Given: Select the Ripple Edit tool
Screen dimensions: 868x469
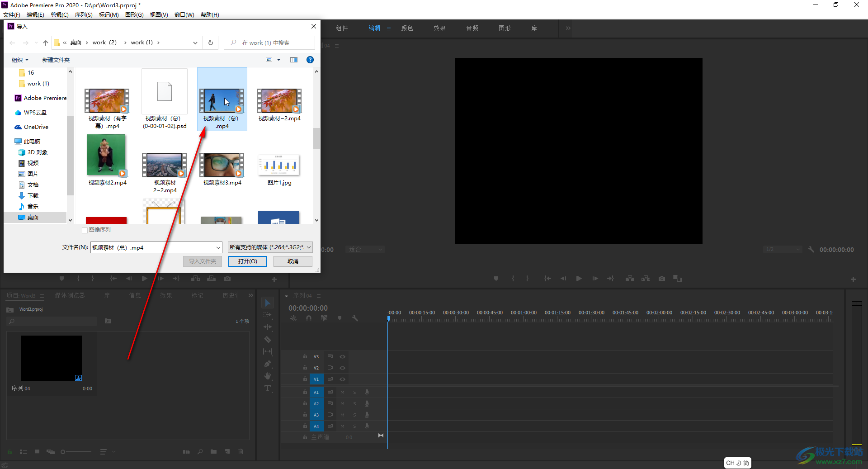Looking at the screenshot, I should click(268, 327).
